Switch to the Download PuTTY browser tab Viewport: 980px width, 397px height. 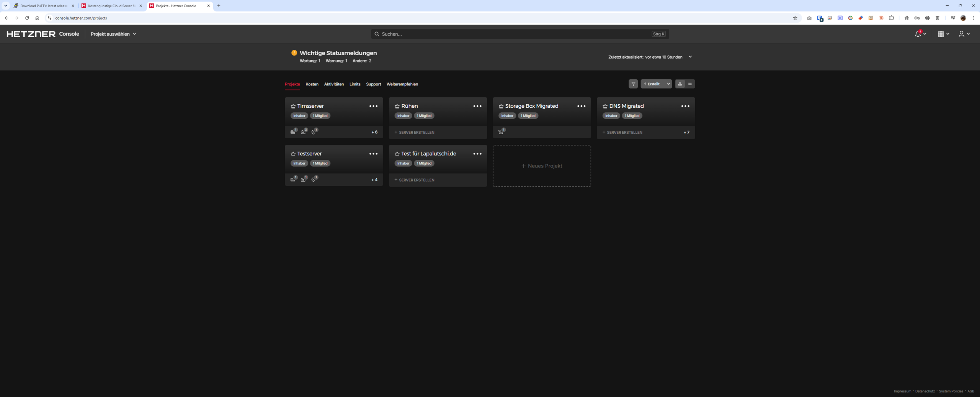43,6
